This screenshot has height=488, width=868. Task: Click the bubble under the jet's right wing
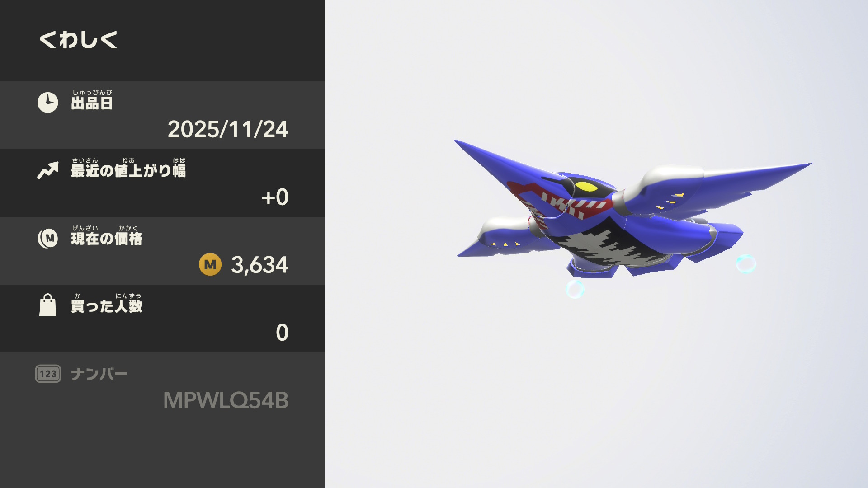(x=746, y=264)
